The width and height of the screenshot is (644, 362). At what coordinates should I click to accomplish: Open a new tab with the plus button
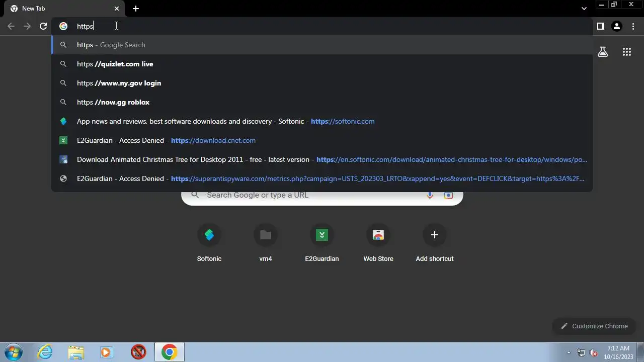click(136, 9)
